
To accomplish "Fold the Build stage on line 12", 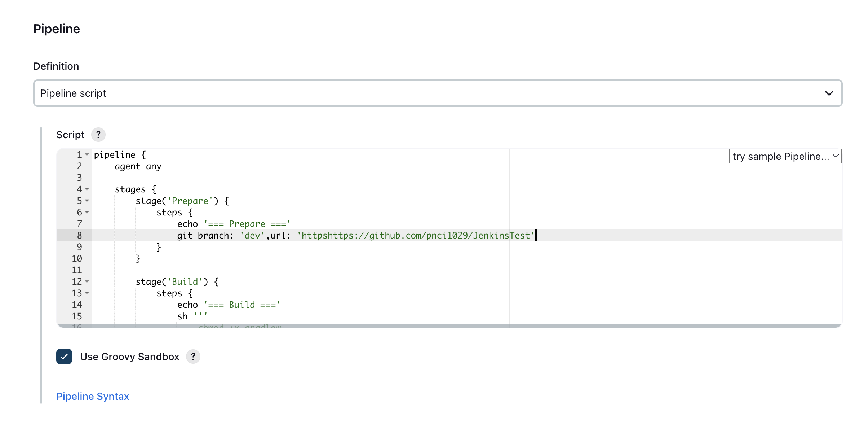I will (87, 282).
